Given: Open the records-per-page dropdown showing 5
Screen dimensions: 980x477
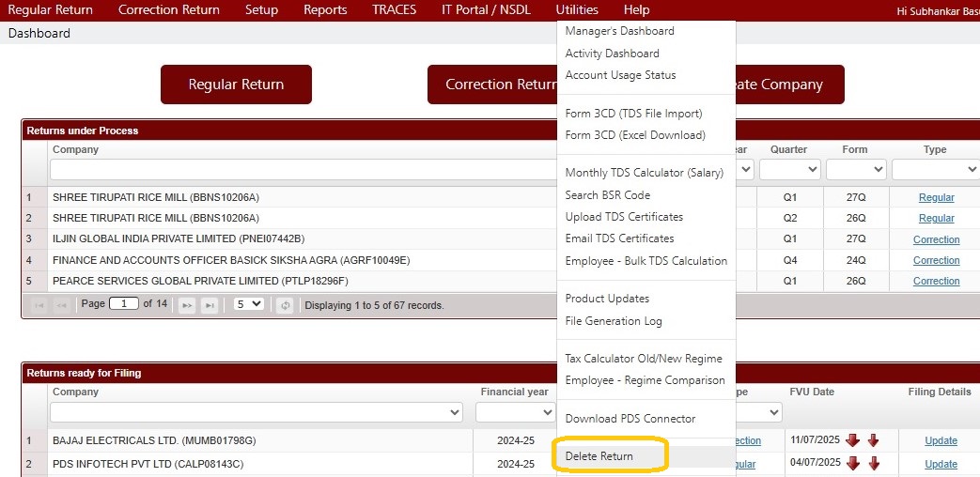Looking at the screenshot, I should tap(249, 304).
